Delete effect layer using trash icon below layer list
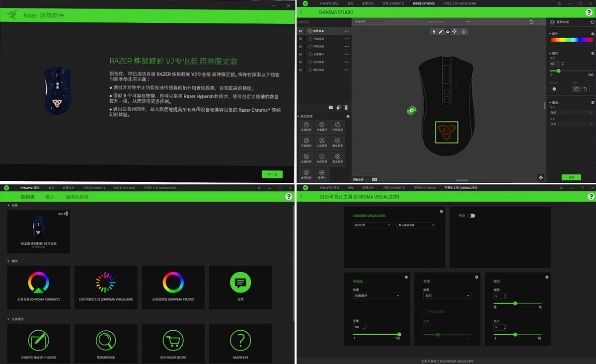Viewport: 596px width, 364px height. (x=346, y=107)
